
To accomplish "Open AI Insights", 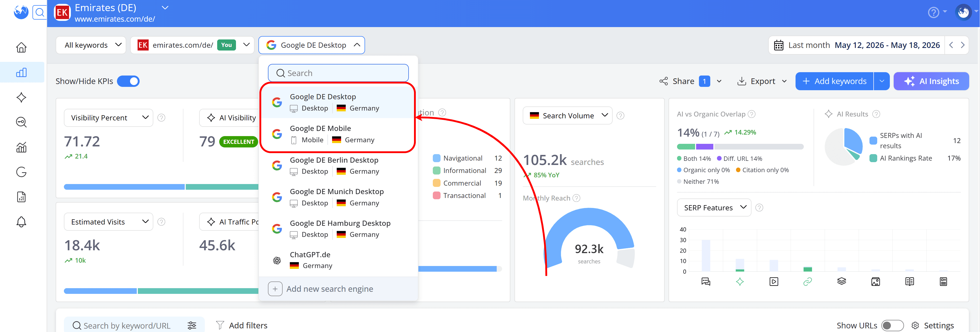I will [x=931, y=81].
